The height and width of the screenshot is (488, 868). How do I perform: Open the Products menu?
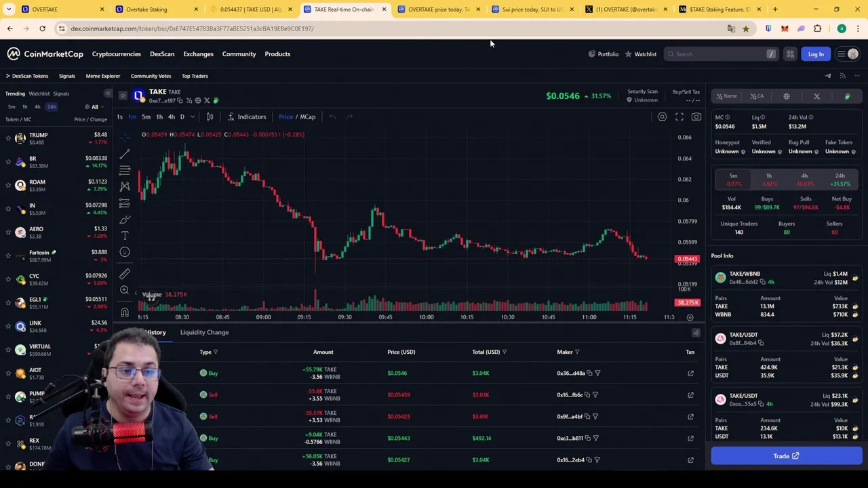coord(277,54)
